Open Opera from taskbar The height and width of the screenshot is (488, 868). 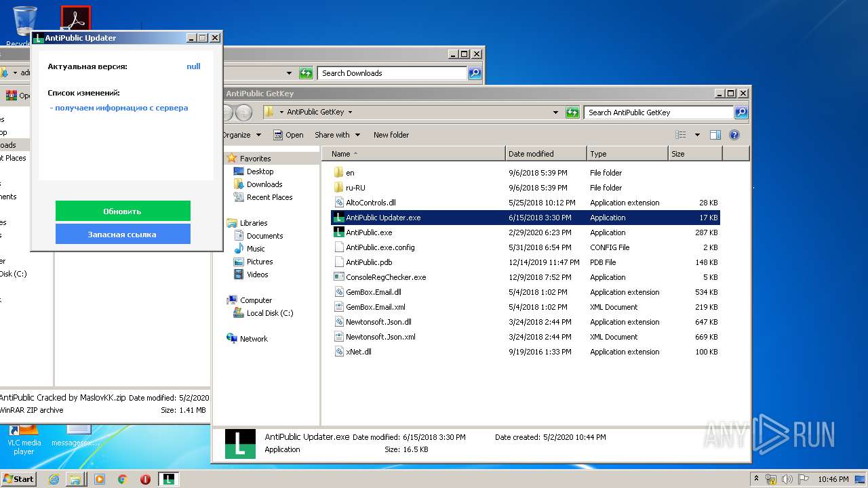(145, 479)
